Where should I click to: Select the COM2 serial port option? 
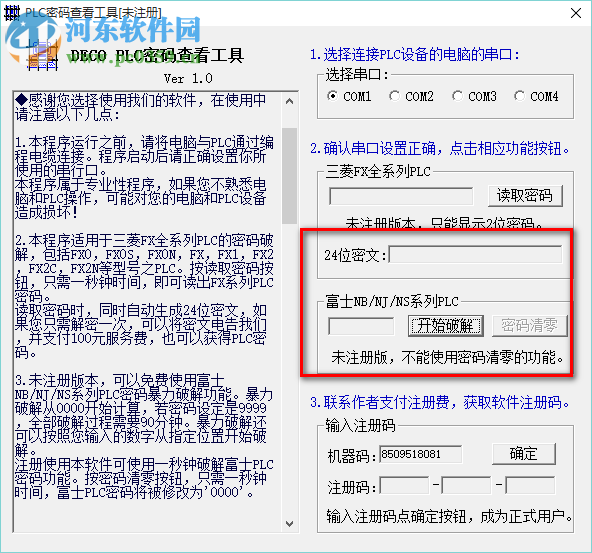[412, 96]
